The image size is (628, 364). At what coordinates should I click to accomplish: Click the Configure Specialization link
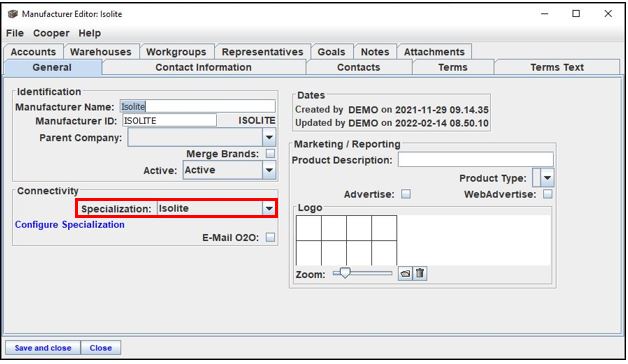tap(70, 225)
